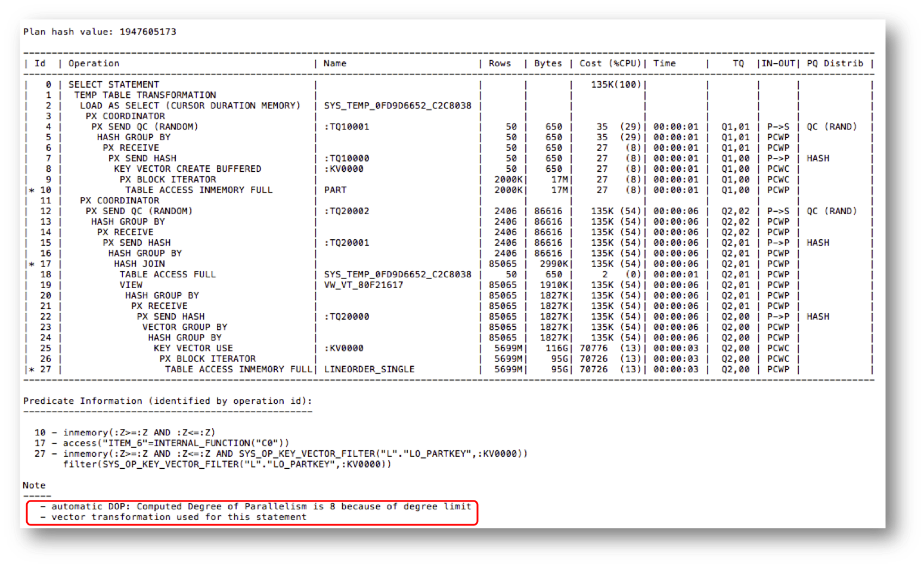The width and height of the screenshot is (924, 566).
Task: Click the "Predicate Information" heading
Action: pyautogui.click(x=168, y=401)
